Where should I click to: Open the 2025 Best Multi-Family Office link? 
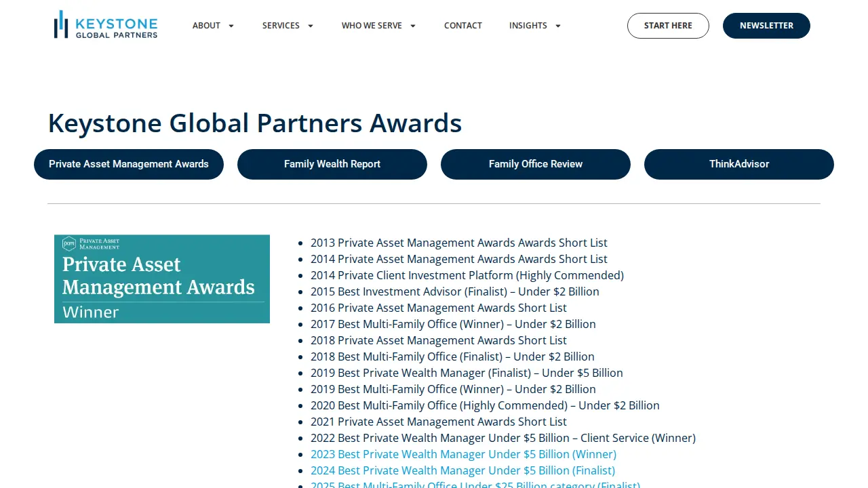coord(475,484)
